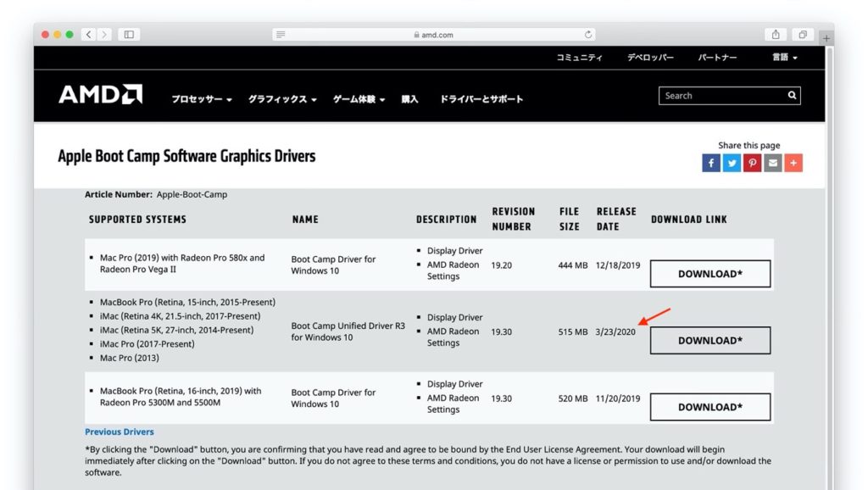The height and width of the screenshot is (490, 868).
Task: Open more sharing options with plus icon
Action: click(793, 162)
